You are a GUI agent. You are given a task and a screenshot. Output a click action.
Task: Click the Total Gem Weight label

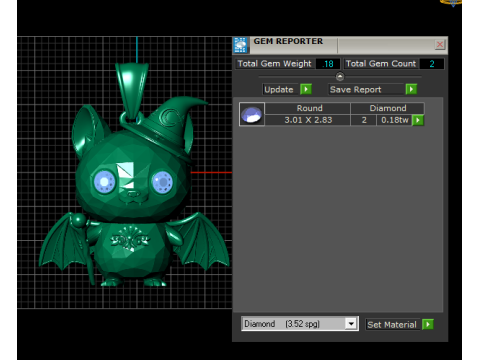click(274, 64)
